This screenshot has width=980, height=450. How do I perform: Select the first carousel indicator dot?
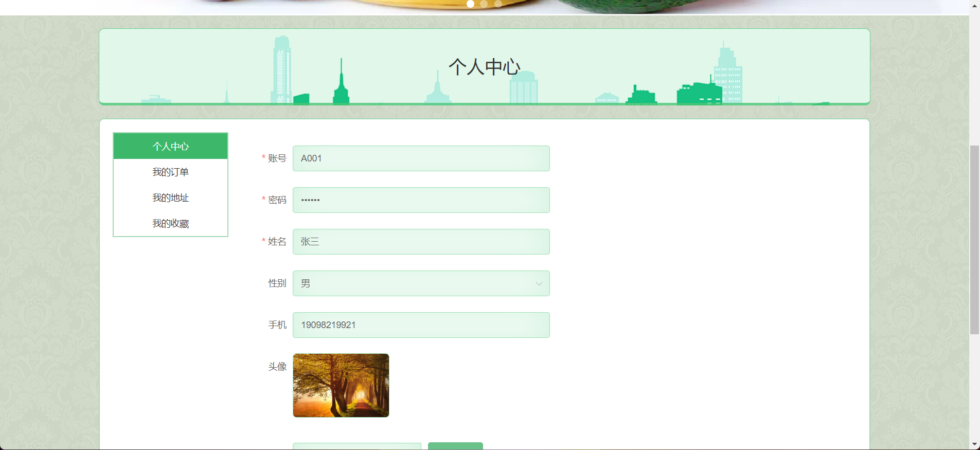(470, 4)
